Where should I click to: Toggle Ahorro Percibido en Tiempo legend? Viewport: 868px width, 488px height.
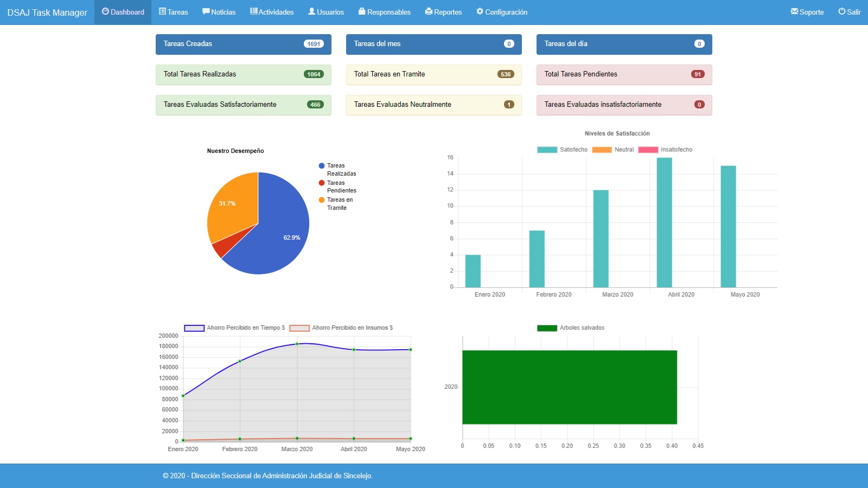click(x=194, y=328)
